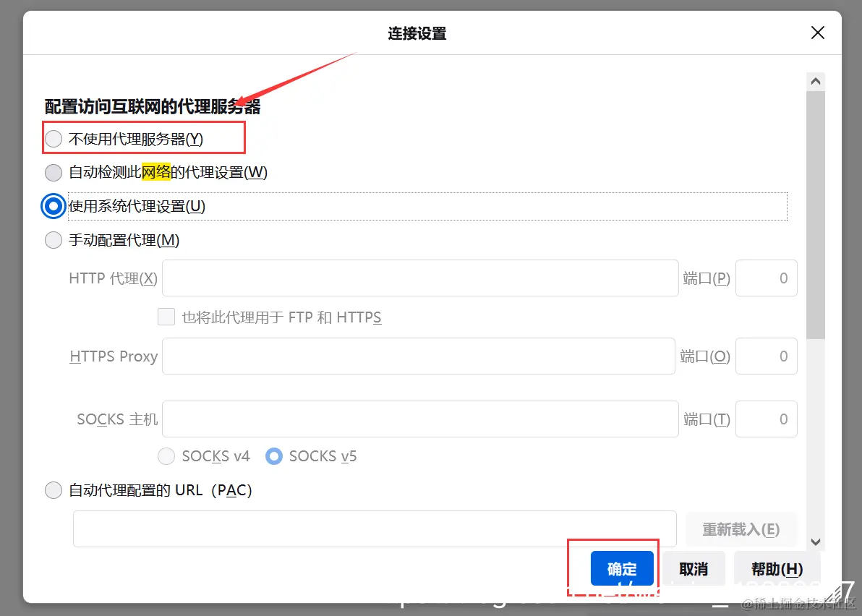Enable 手动配置代理 mode
The width and height of the screenshot is (862, 616).
tap(53, 239)
